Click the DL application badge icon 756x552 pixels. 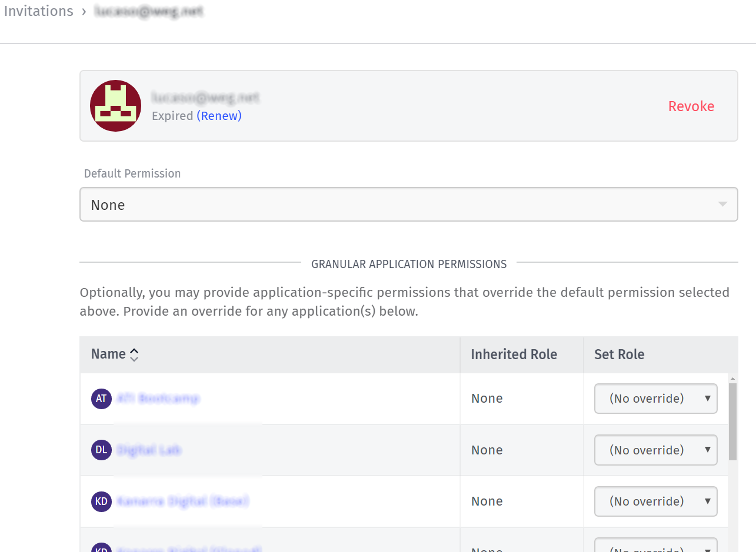[x=101, y=450]
